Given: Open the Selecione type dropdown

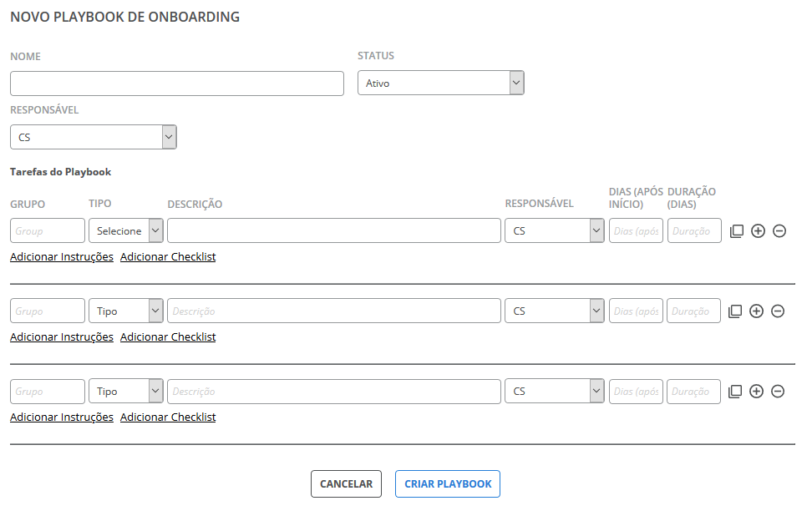Looking at the screenshot, I should pyautogui.click(x=126, y=230).
